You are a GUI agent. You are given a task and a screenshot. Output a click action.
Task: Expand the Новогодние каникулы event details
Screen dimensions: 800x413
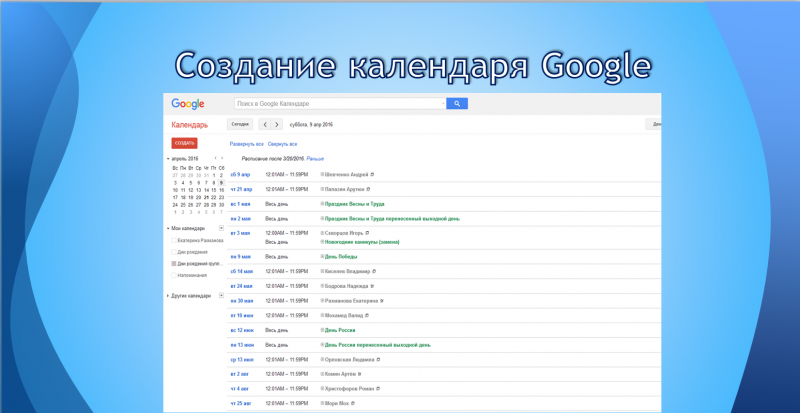pos(322,242)
